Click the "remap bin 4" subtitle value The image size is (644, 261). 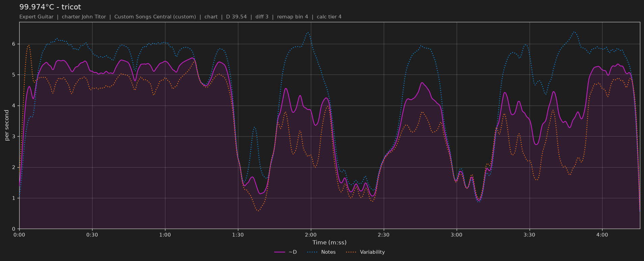[x=292, y=17]
